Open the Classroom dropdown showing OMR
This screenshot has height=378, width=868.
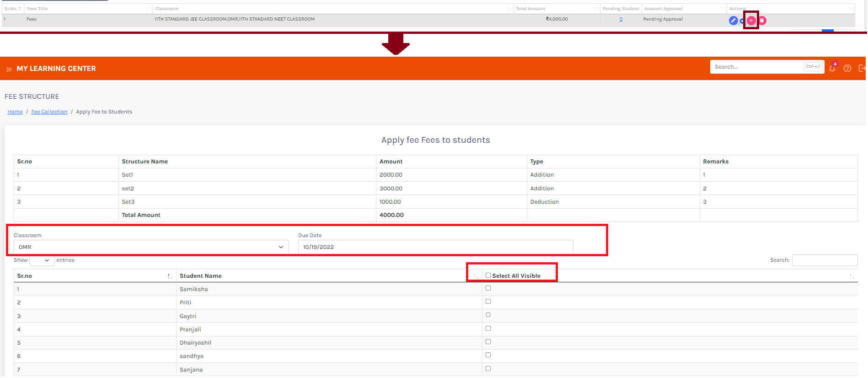coord(151,247)
